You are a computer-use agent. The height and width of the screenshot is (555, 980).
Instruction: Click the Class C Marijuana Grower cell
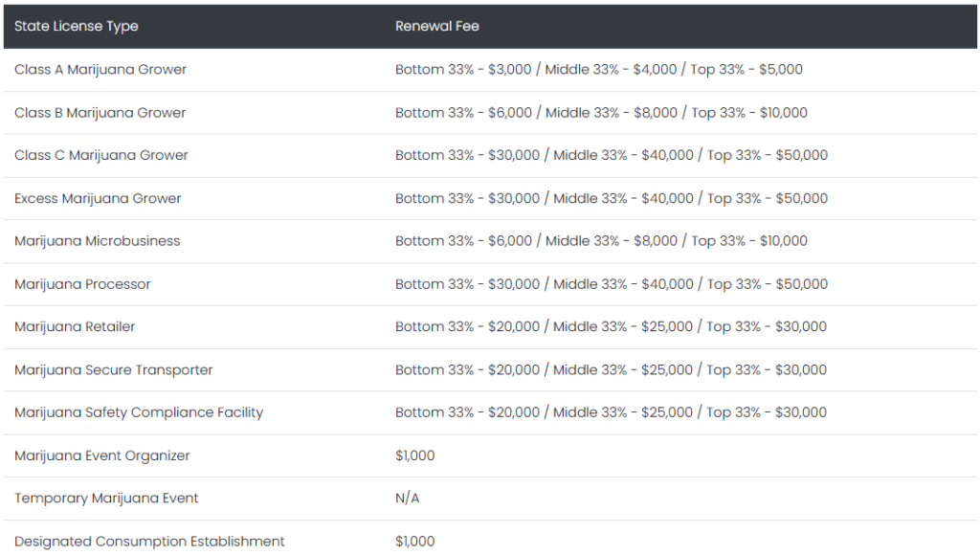coord(101,155)
